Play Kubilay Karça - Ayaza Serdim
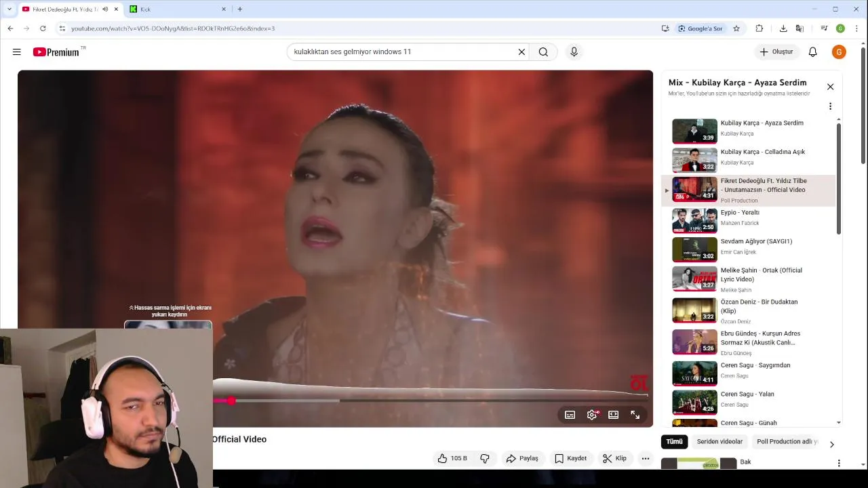 click(749, 131)
